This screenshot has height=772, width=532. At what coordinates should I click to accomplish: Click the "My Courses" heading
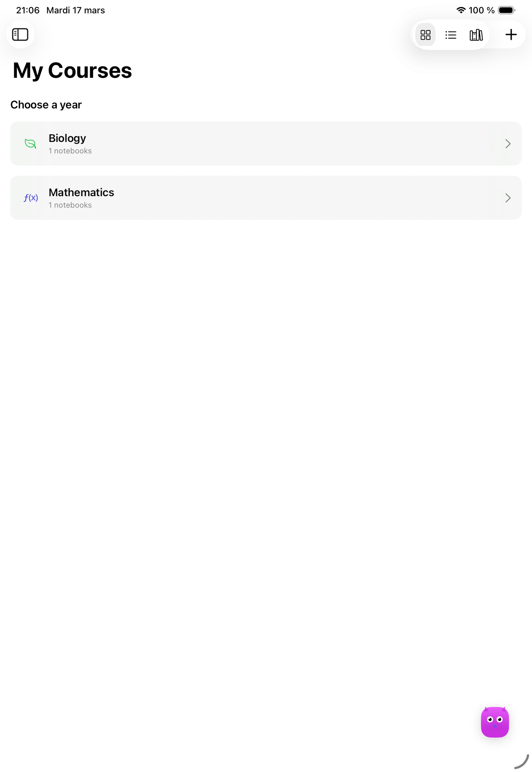72,71
